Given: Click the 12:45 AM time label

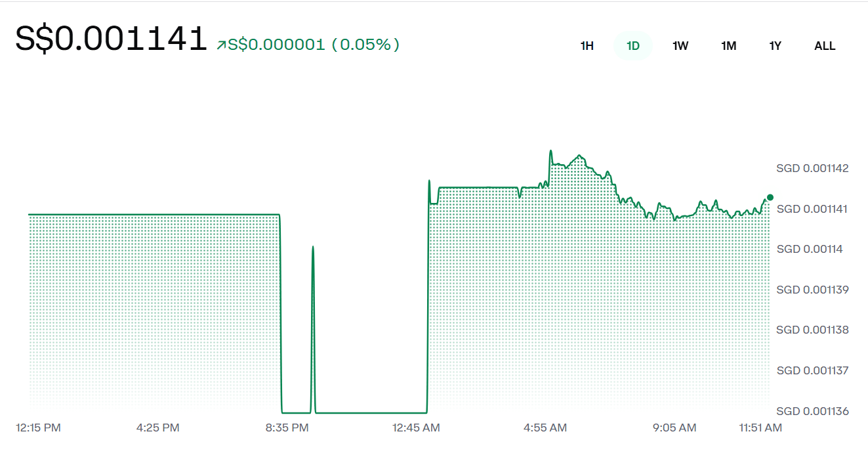Looking at the screenshot, I should (416, 428).
